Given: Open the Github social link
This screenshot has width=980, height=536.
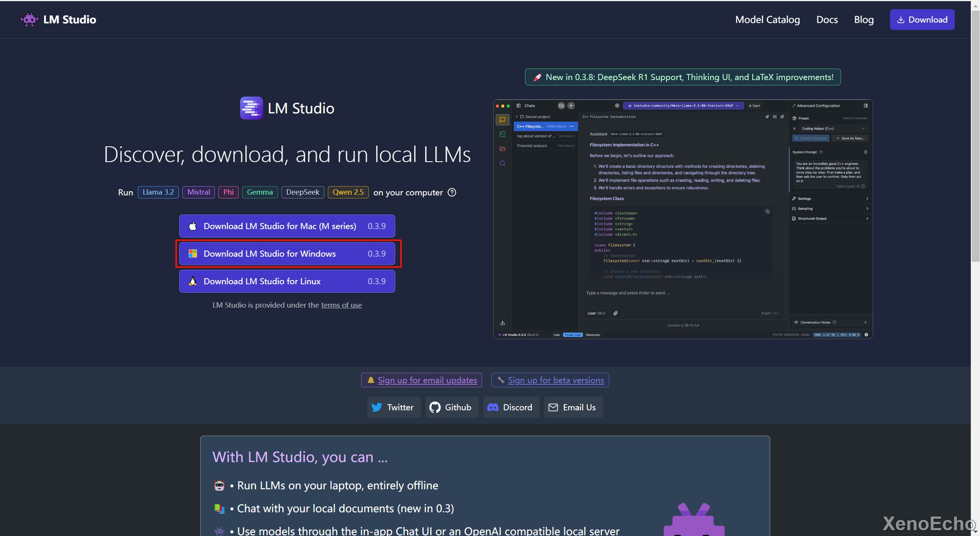Looking at the screenshot, I should 451,407.
